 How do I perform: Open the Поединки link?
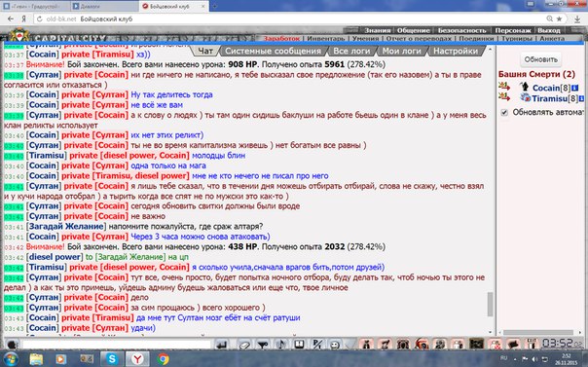(476, 38)
